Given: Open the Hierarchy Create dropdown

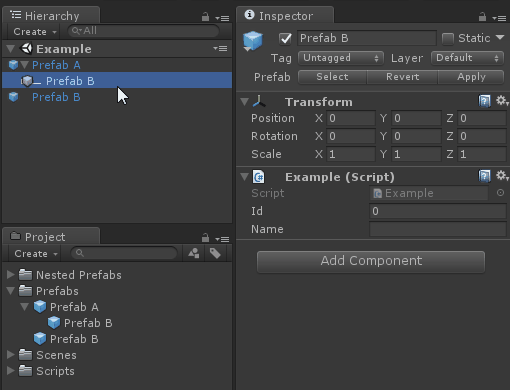Looking at the screenshot, I should click(35, 32).
